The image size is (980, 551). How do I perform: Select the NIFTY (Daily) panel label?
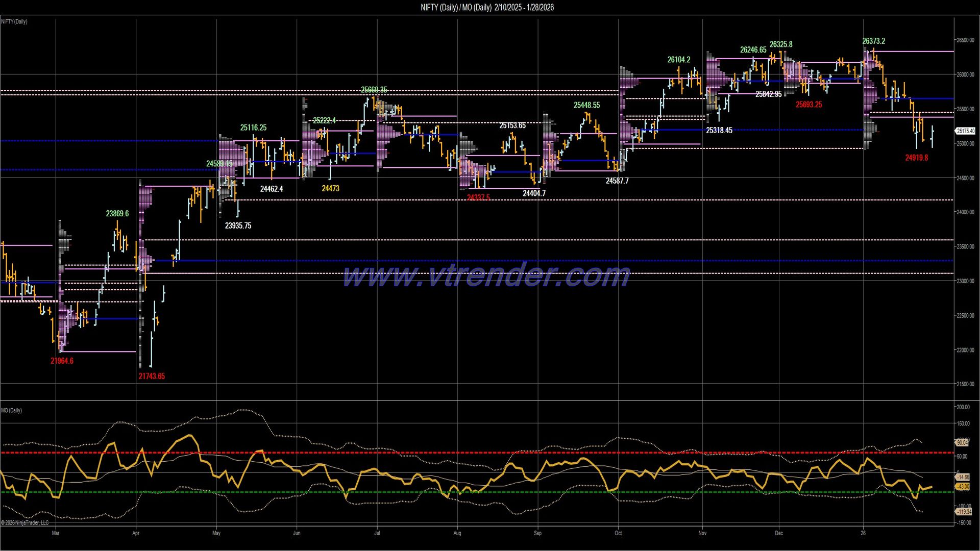14,21
